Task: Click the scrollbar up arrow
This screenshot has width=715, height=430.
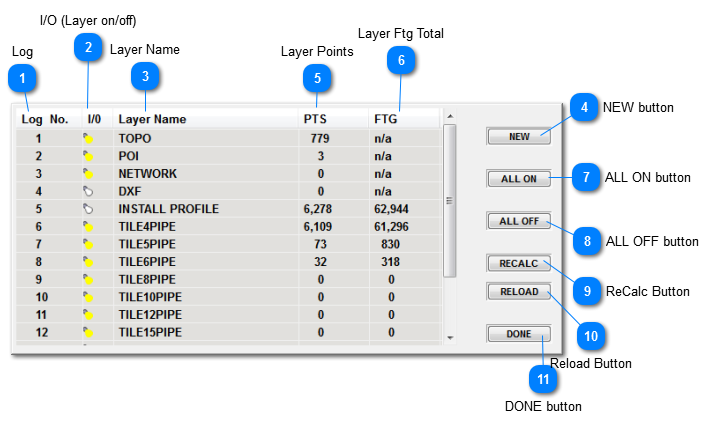Action: click(450, 116)
